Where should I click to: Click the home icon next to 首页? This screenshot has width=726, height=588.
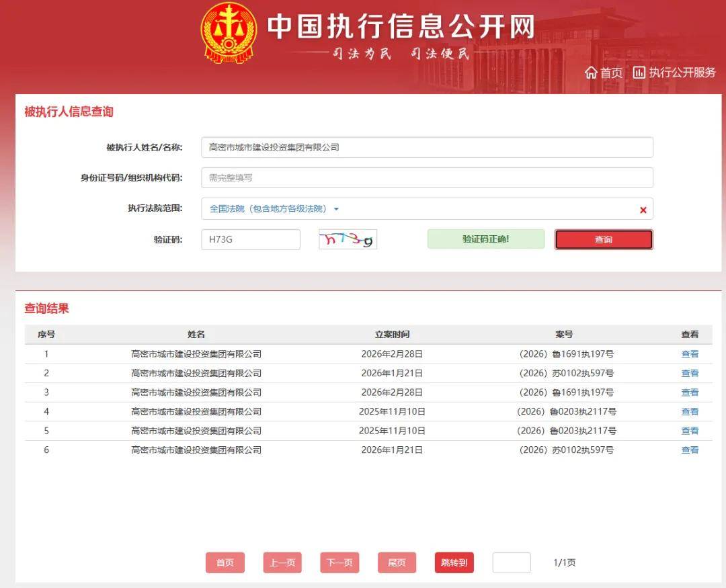tap(590, 73)
